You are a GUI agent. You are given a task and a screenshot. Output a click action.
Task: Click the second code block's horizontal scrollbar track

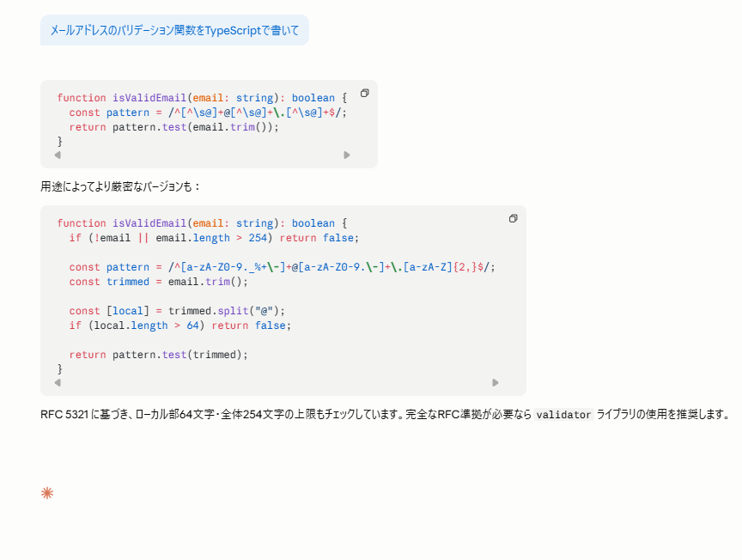[x=275, y=383]
